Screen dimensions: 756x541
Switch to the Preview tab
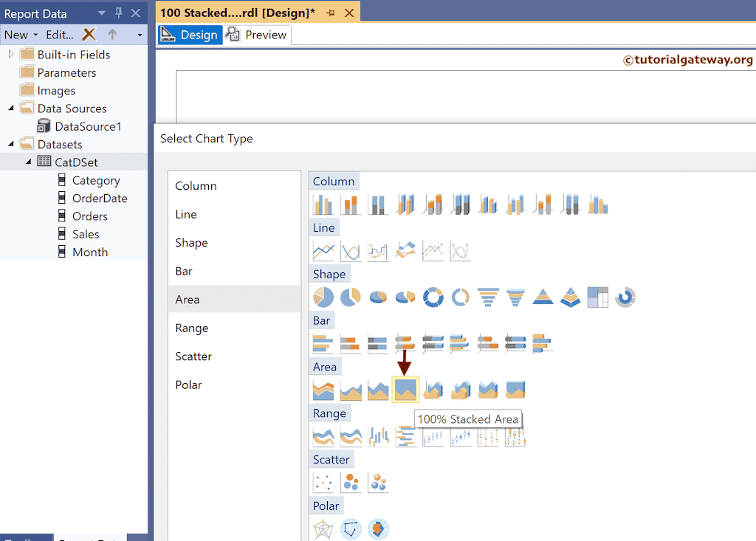coord(257,35)
